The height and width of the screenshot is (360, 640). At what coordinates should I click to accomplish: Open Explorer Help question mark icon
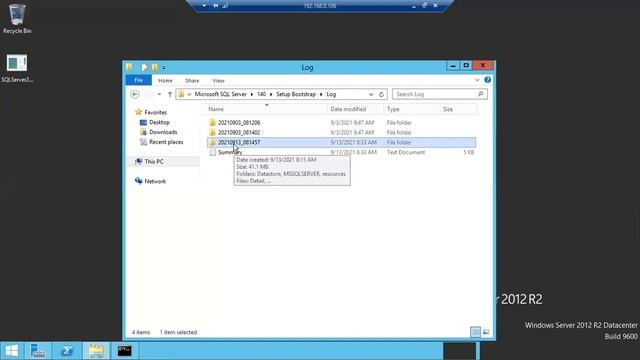487,80
